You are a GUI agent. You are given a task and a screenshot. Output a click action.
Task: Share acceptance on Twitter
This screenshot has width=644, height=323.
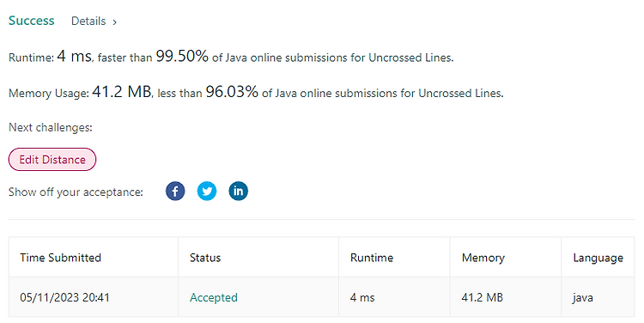(x=207, y=191)
